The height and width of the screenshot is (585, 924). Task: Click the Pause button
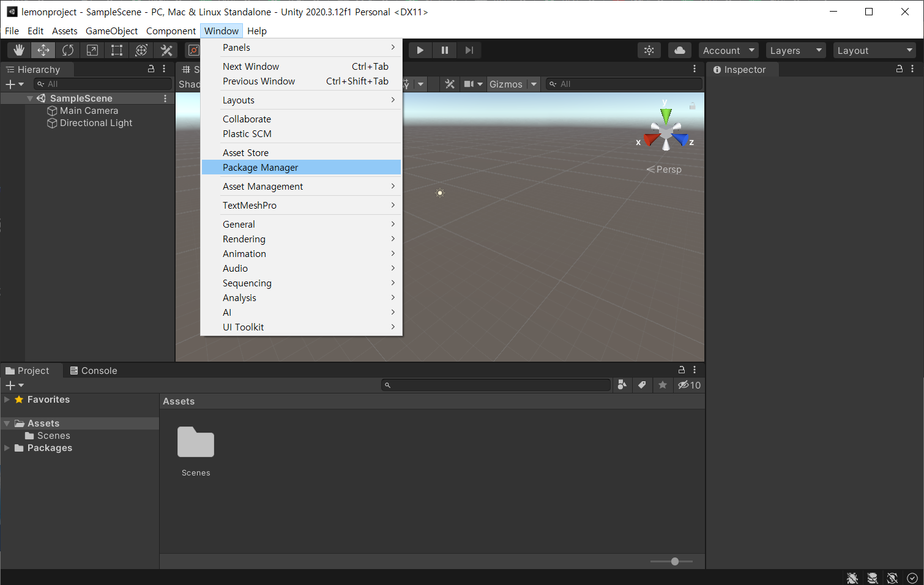click(445, 50)
